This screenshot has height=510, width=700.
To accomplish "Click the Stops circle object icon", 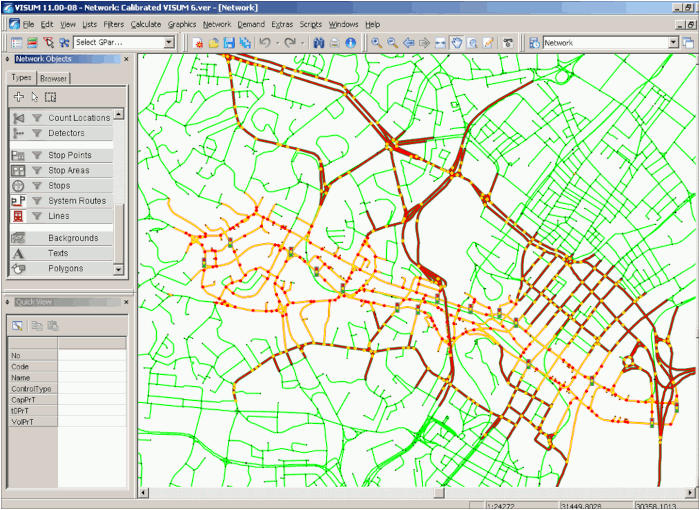I will click(x=18, y=186).
